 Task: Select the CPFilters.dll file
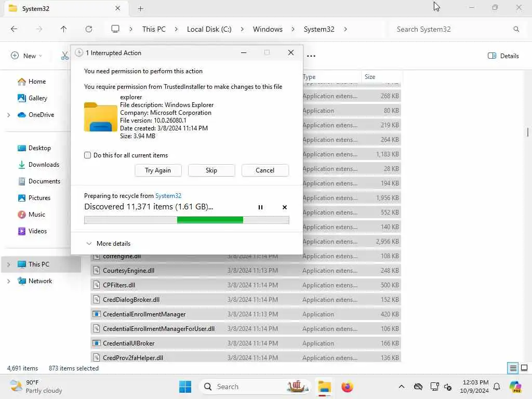coord(246,285)
